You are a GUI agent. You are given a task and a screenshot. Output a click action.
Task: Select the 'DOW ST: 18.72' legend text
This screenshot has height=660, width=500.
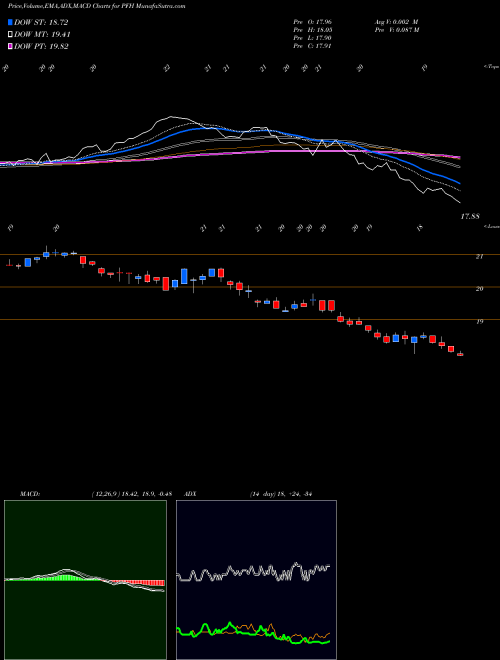click(x=41, y=22)
